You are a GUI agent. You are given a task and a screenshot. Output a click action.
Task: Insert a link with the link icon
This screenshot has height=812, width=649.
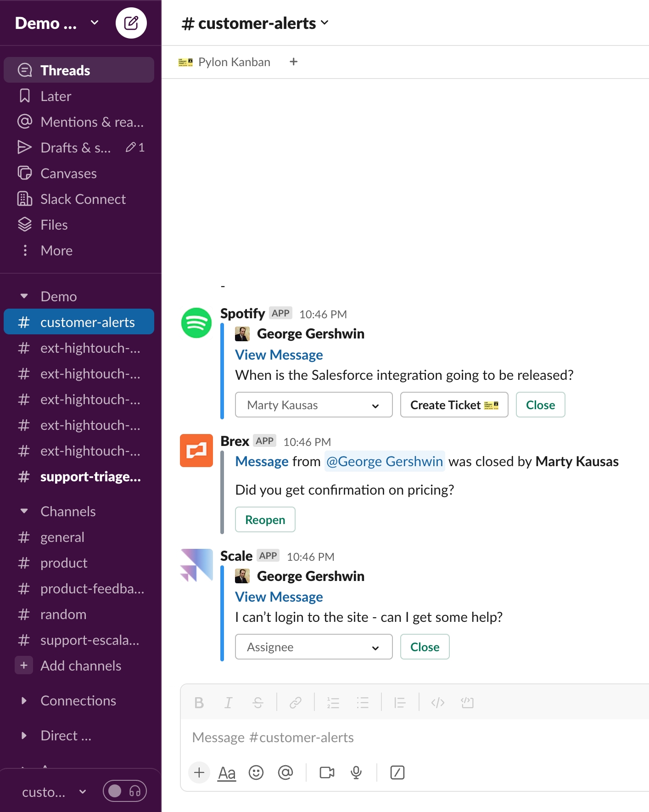[x=295, y=703]
